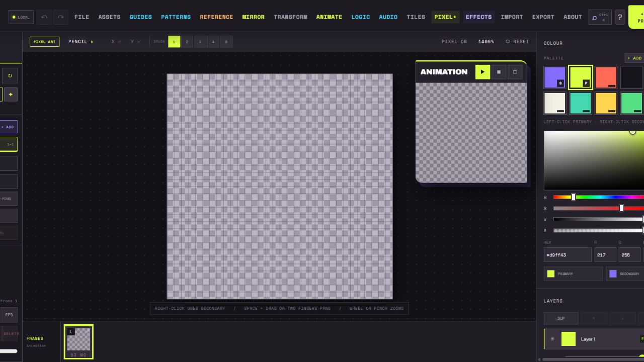Move Layer 1 up with the arrow button
Image resolution: width=644 pixels, height=362 pixels.
pyautogui.click(x=593, y=318)
